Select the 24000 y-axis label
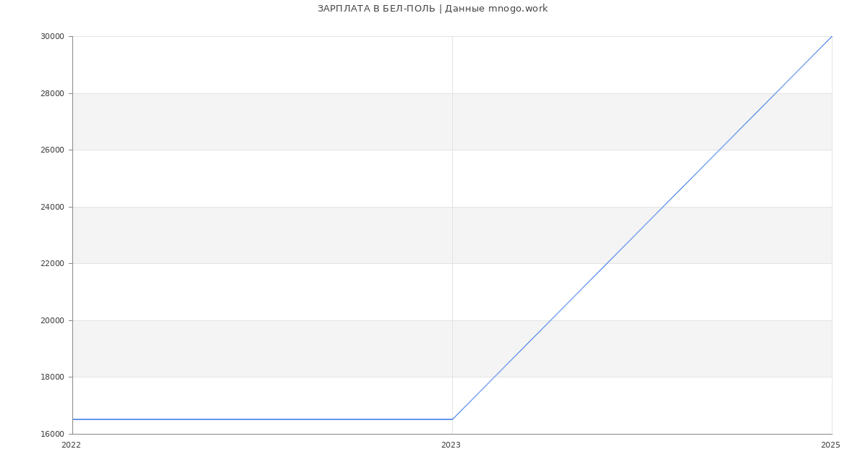Screen dimensions: 868x470 coord(52,207)
